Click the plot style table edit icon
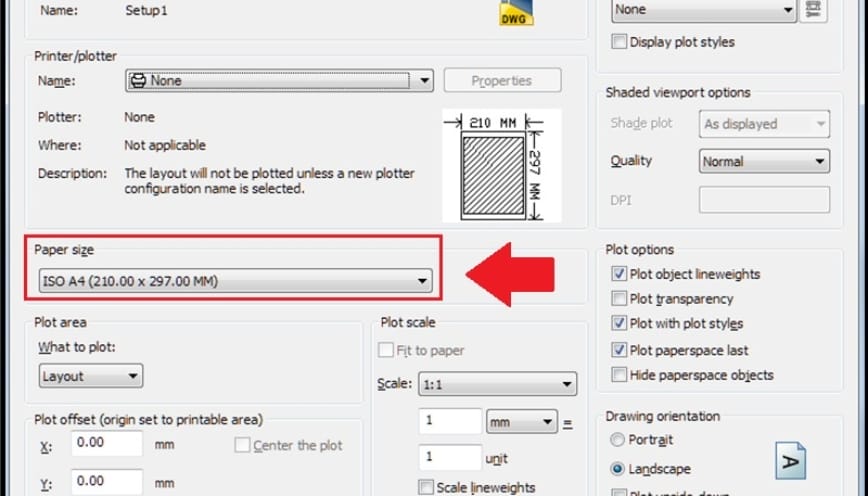Viewport: 868px width, 496px height. (814, 10)
